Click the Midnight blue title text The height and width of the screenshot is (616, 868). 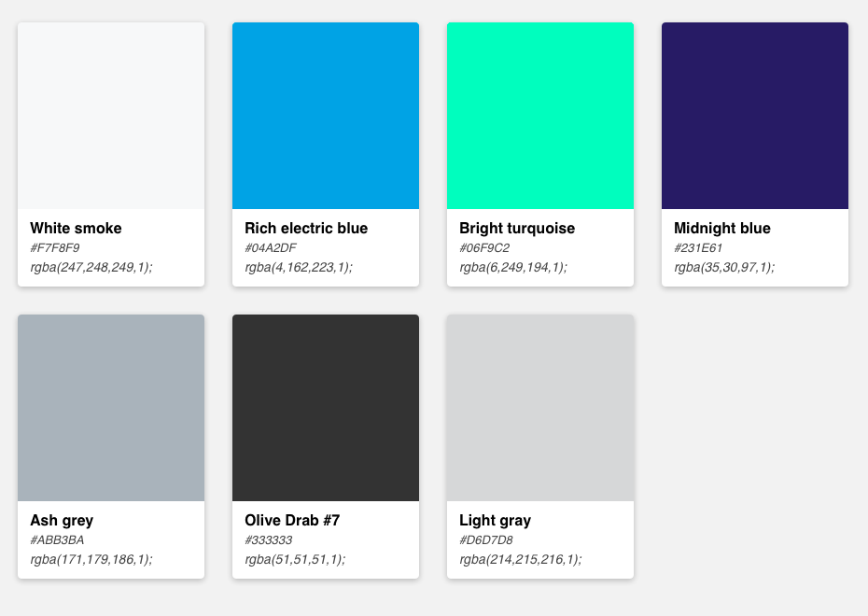pos(722,228)
